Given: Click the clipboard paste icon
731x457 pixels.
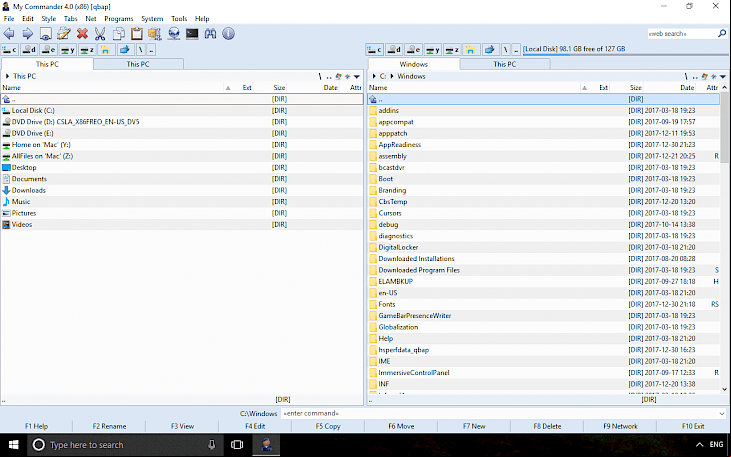Looking at the screenshot, I should [137, 34].
